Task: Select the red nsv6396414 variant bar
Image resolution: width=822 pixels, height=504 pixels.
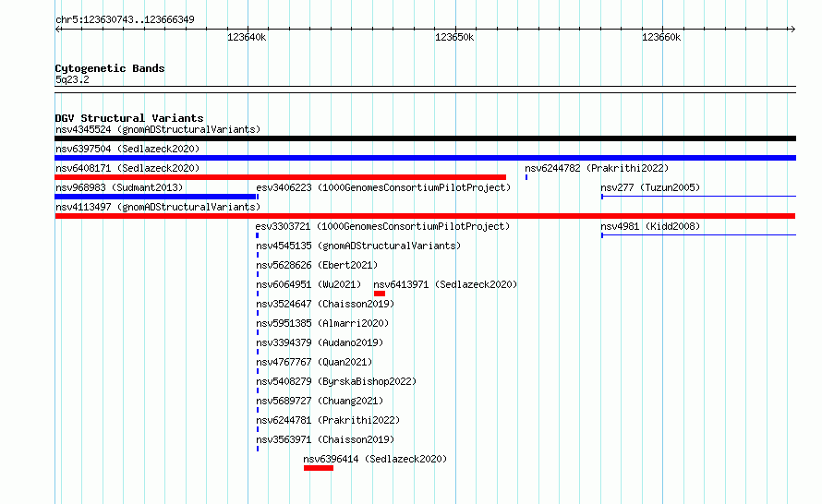Action: tap(319, 468)
